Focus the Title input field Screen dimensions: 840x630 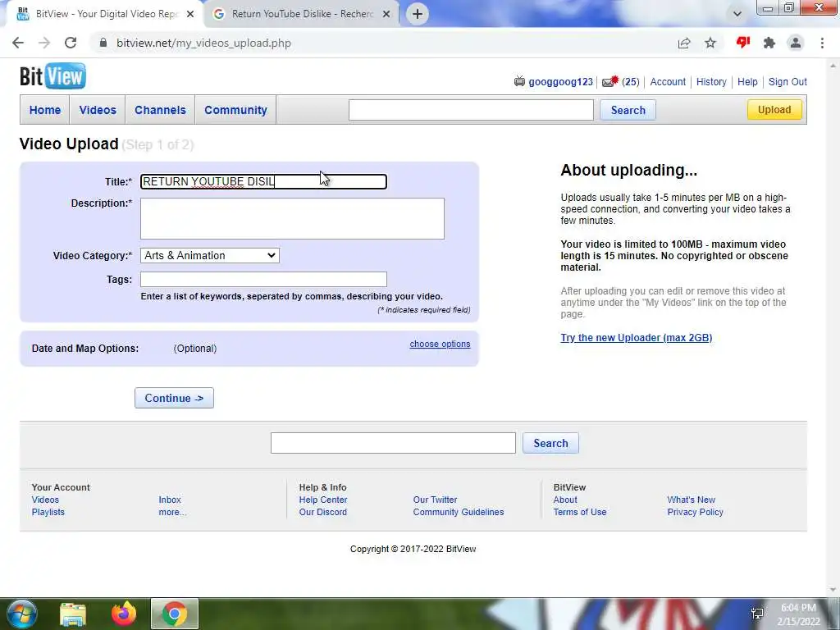(263, 181)
